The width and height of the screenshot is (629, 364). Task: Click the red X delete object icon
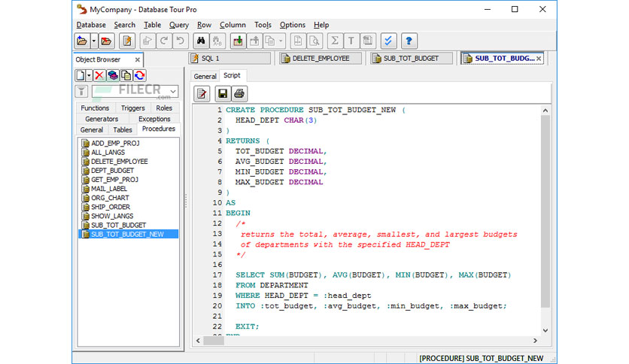click(99, 75)
